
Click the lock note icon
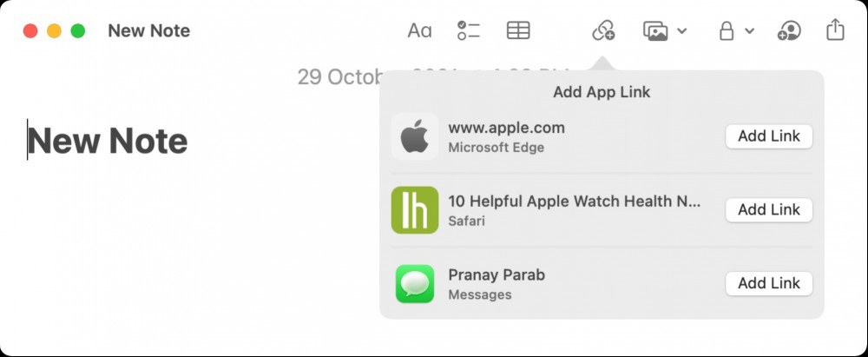click(x=726, y=30)
